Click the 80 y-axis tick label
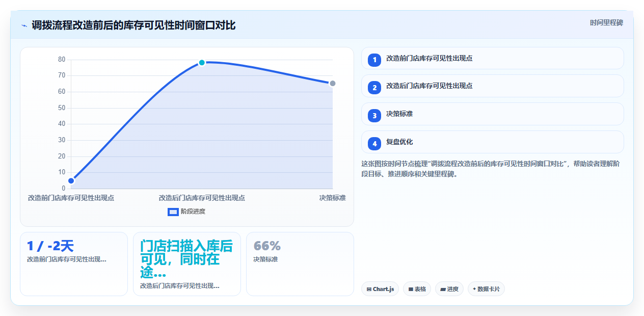Viewport: 644px width, 316px height. (x=62, y=60)
